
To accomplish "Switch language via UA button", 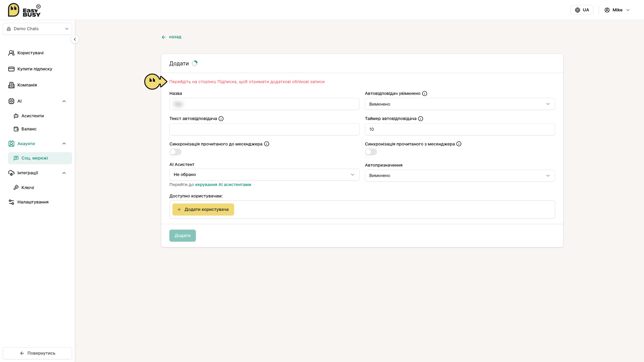I will (582, 10).
